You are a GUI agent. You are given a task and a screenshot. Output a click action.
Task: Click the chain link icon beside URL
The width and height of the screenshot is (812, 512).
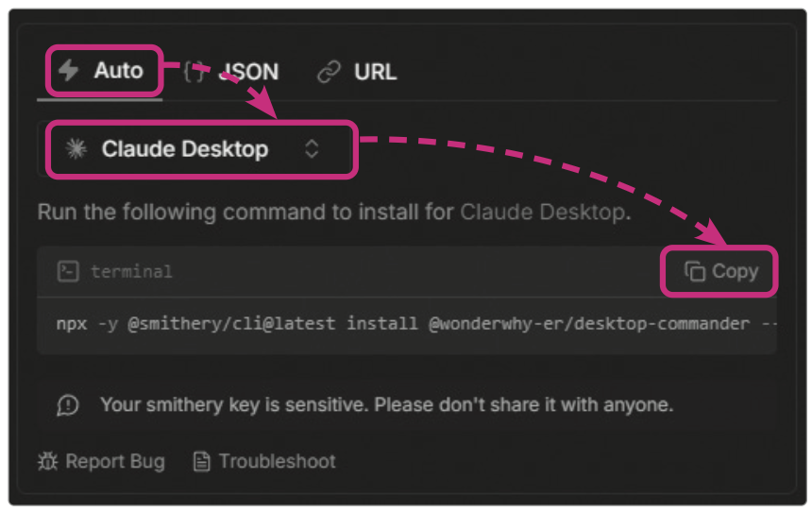point(329,72)
